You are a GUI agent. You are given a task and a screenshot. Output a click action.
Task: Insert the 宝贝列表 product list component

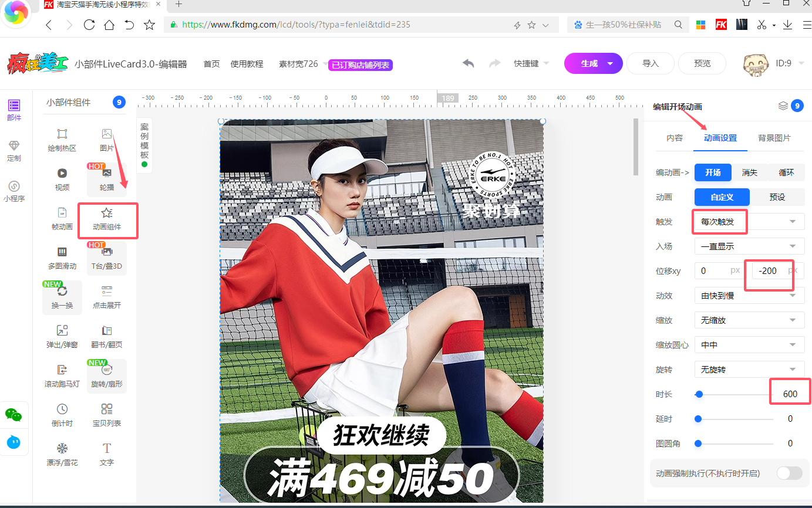106,415
